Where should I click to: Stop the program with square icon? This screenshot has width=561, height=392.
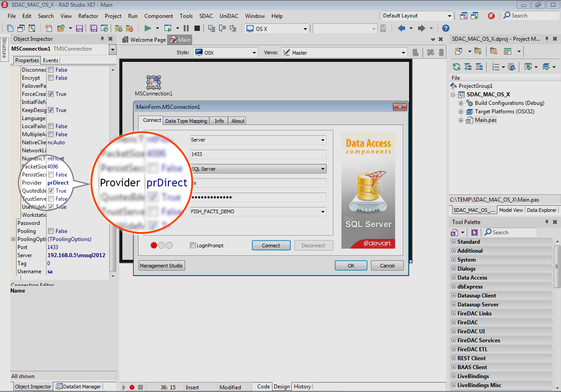tap(197, 28)
